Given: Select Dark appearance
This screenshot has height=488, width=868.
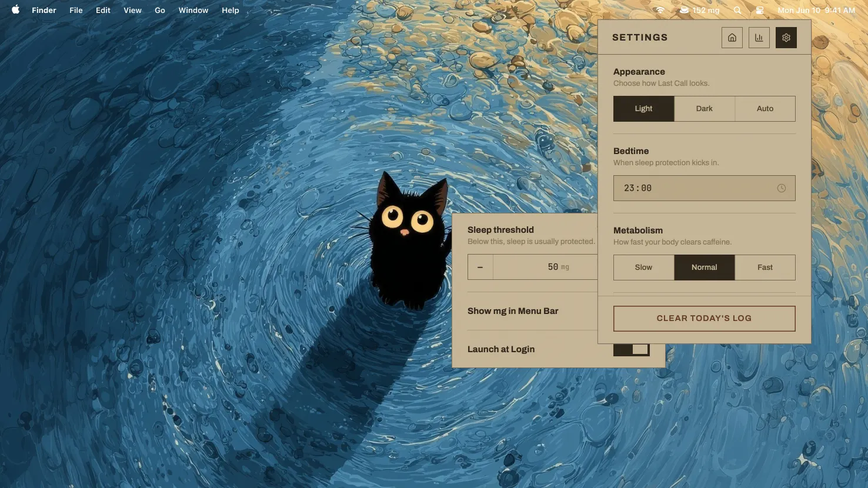Looking at the screenshot, I should [x=705, y=109].
